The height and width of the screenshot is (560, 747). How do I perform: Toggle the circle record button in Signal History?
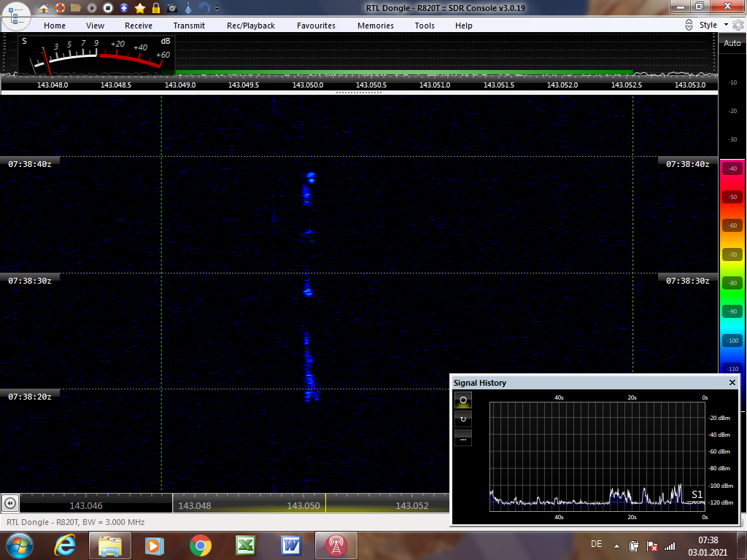click(463, 400)
